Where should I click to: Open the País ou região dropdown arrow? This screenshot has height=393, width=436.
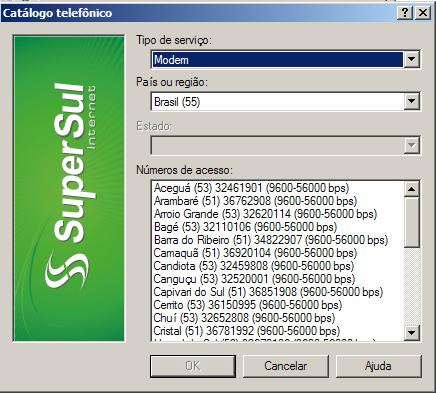(x=412, y=101)
